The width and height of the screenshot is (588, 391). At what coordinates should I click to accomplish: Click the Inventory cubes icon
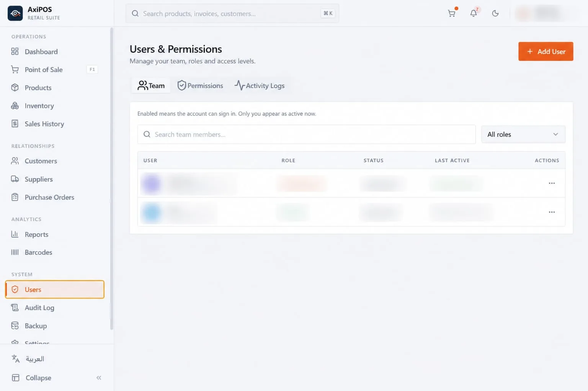tap(15, 106)
